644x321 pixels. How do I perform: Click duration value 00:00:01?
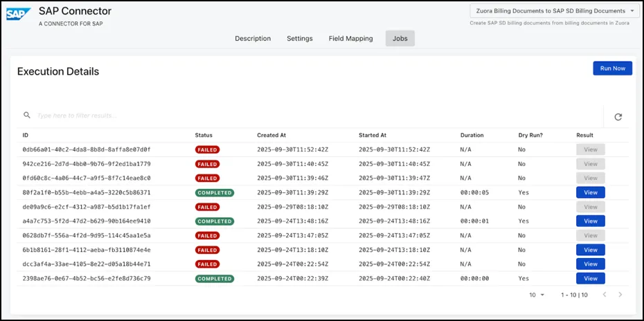(x=474, y=221)
